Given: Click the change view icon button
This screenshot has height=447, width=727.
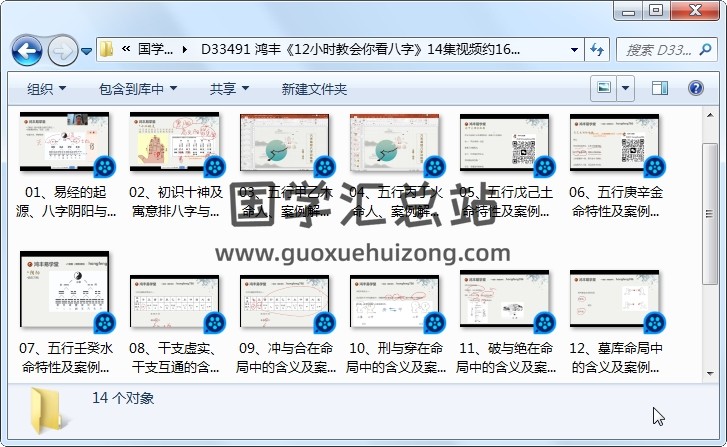Looking at the screenshot, I should tap(604, 88).
